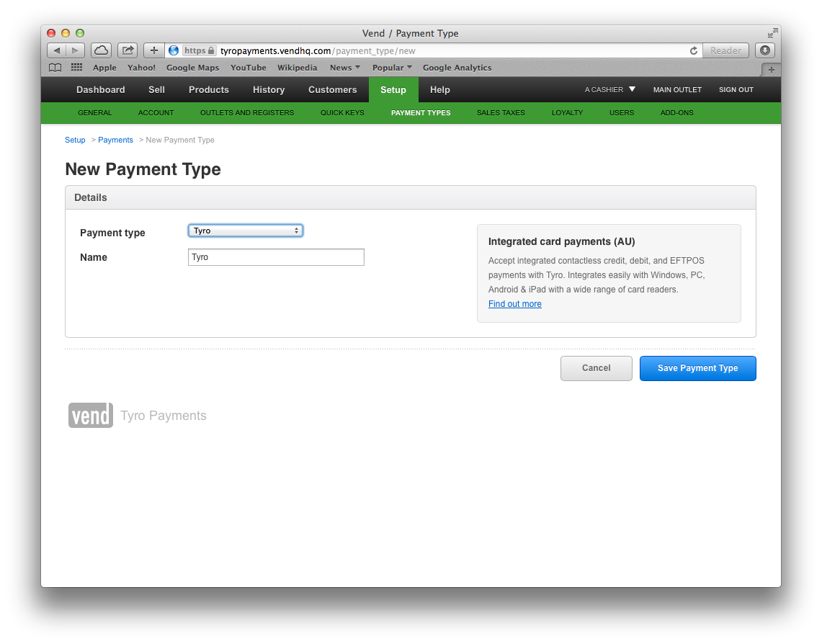The height and width of the screenshot is (644, 822).
Task: Click inside the Name text field
Action: (276, 256)
